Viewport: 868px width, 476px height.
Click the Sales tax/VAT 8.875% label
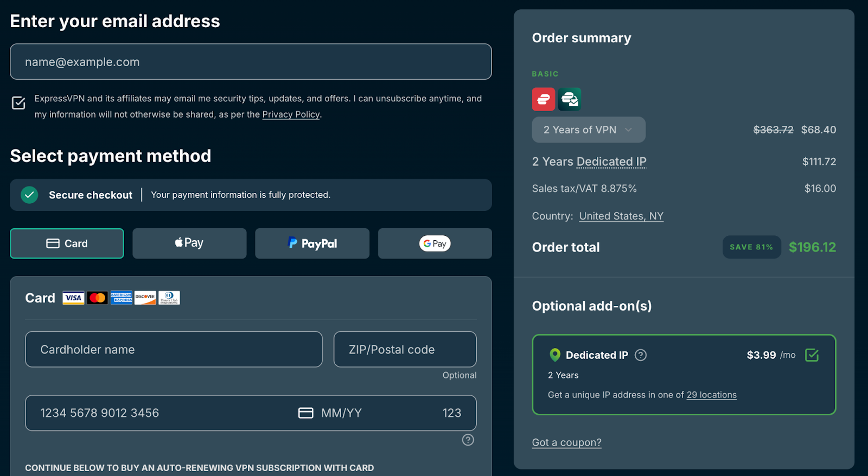click(x=584, y=189)
